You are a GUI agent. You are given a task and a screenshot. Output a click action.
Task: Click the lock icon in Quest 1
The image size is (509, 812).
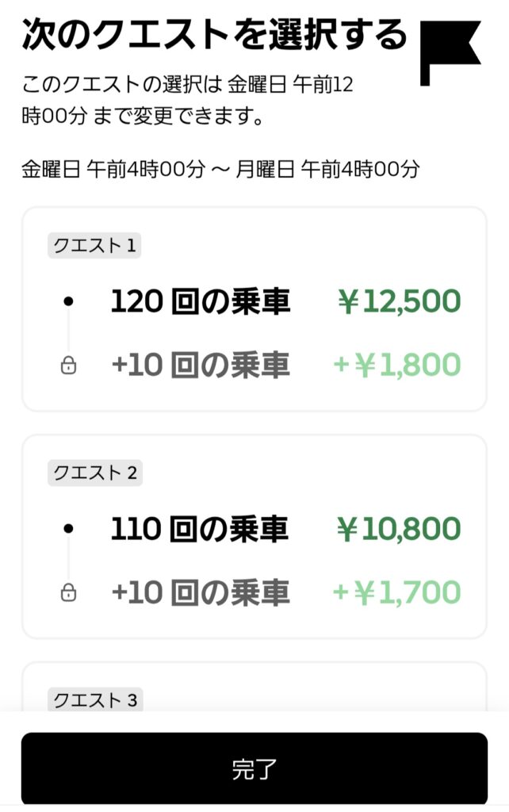coord(69,366)
